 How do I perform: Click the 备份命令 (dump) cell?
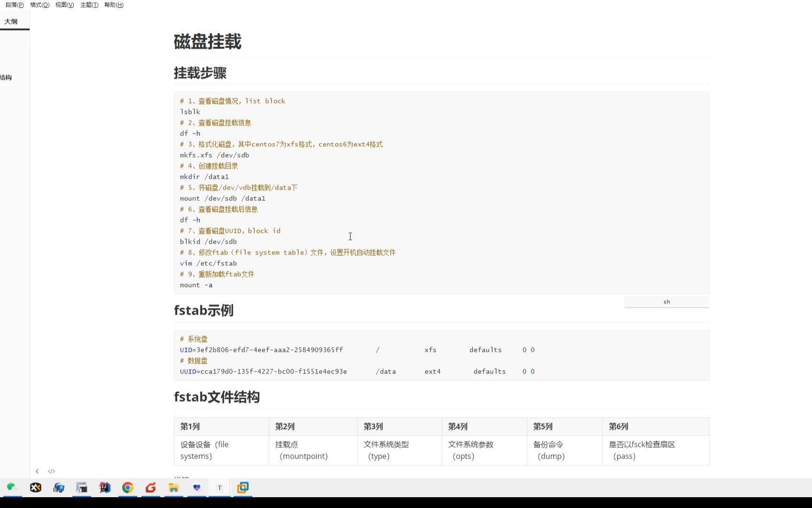coord(565,450)
